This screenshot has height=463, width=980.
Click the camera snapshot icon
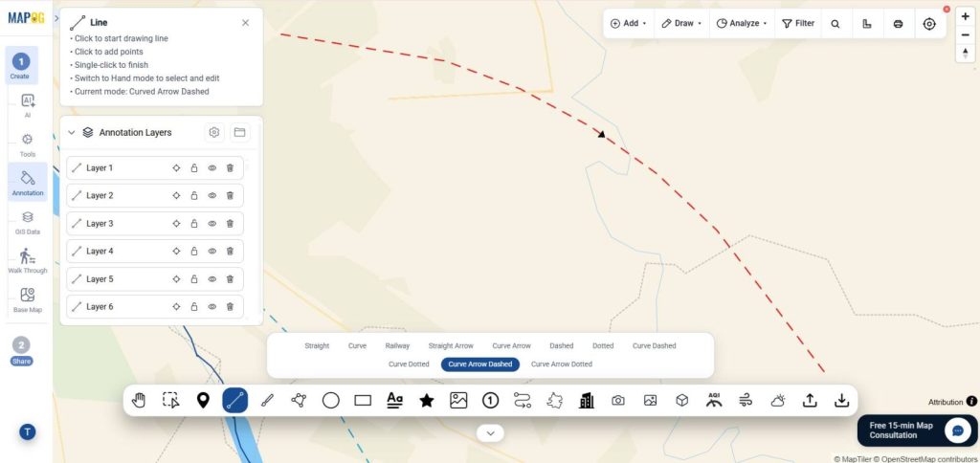(x=618, y=401)
